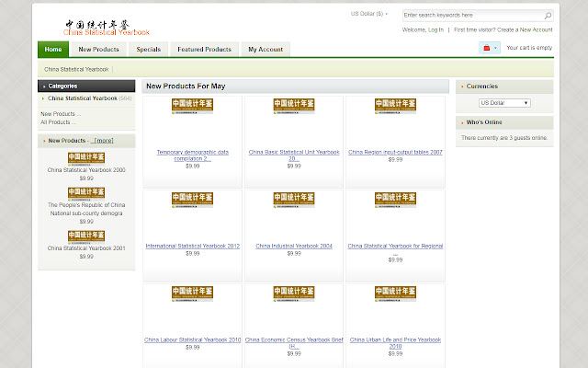Focus the search keywords input field
The image size is (588, 368).
pos(473,16)
